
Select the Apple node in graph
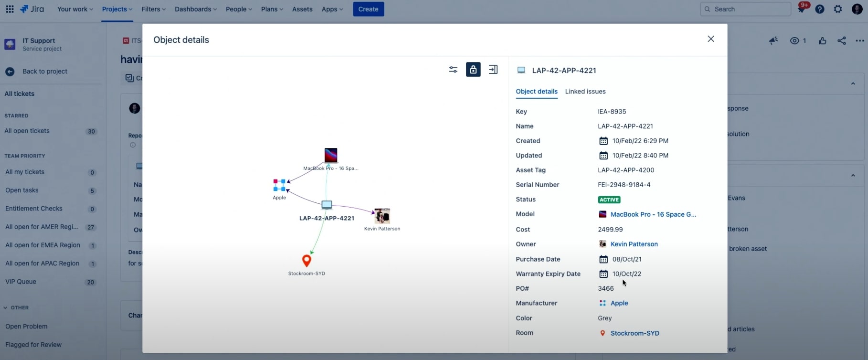pyautogui.click(x=279, y=185)
